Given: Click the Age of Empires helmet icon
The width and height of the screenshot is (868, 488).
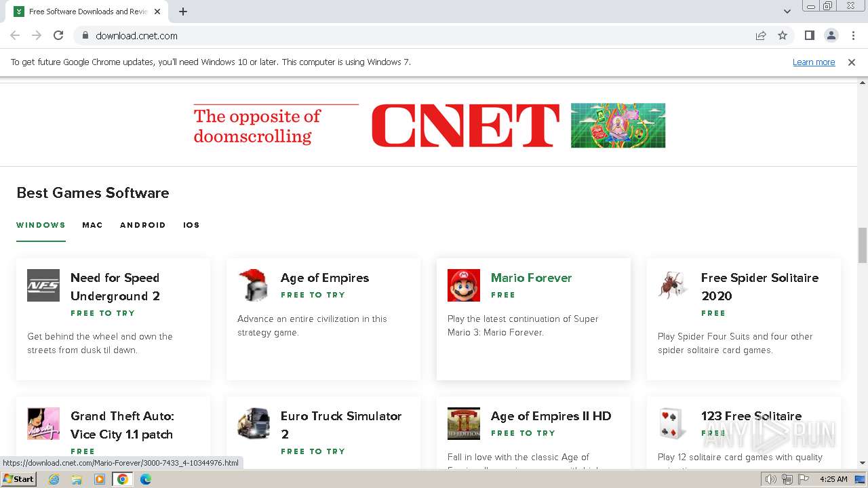Looking at the screenshot, I should pos(254,285).
